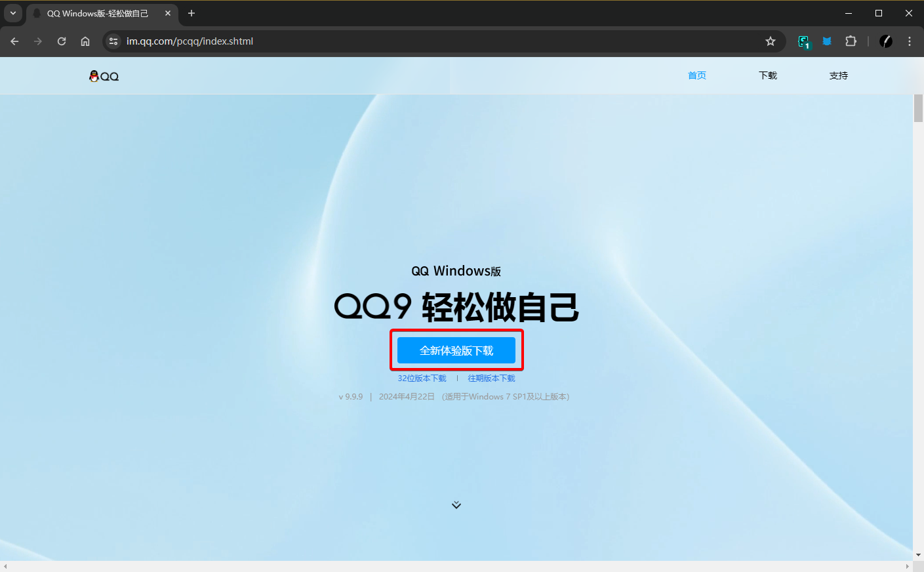Open the 下载 navigation item

(768, 75)
